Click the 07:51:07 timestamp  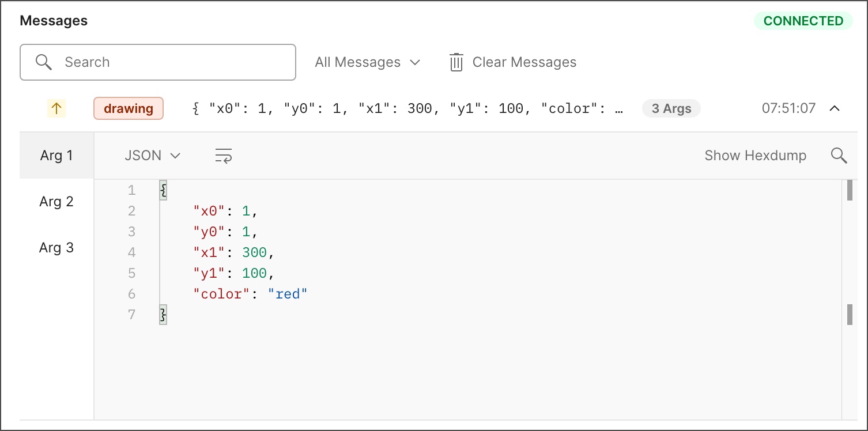(x=788, y=108)
